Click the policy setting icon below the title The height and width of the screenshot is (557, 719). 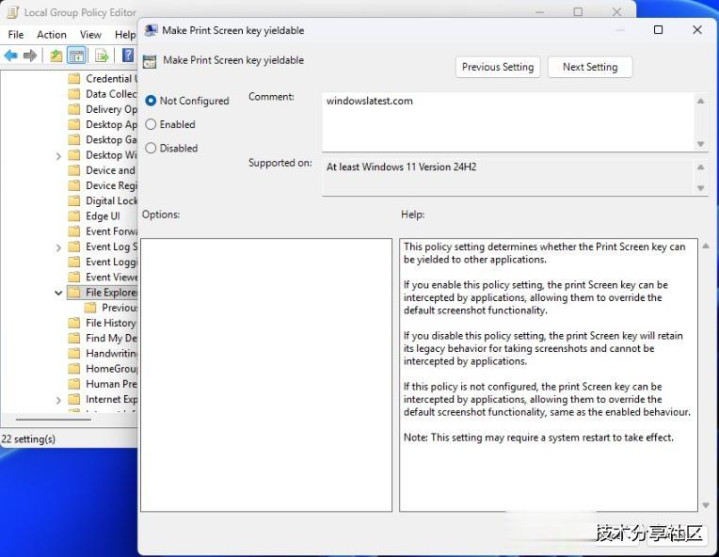(x=149, y=61)
